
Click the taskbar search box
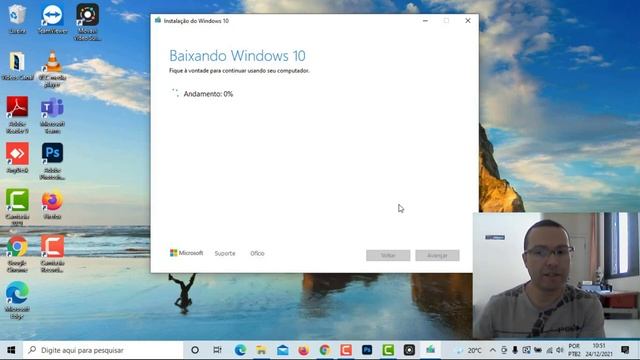coord(103,350)
